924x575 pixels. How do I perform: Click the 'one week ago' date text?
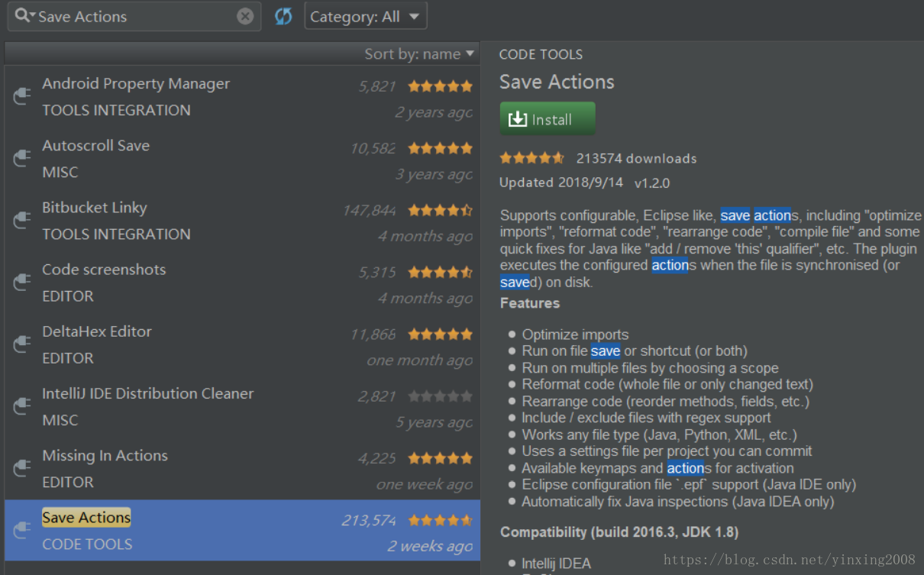coord(425,484)
